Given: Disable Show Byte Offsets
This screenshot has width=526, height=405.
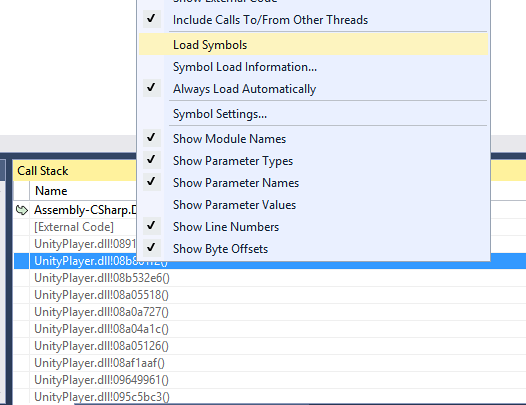Looking at the screenshot, I should (x=314, y=249).
